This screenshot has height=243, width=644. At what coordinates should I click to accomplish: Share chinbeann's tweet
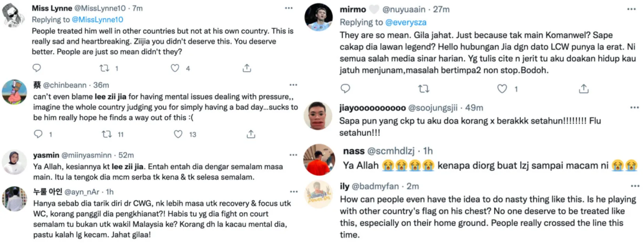(x=251, y=134)
